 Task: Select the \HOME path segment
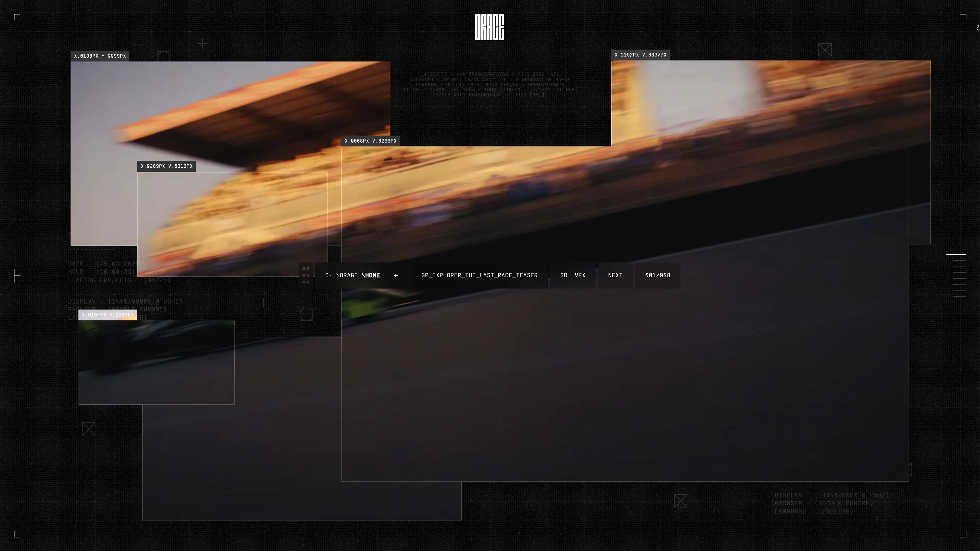point(371,275)
